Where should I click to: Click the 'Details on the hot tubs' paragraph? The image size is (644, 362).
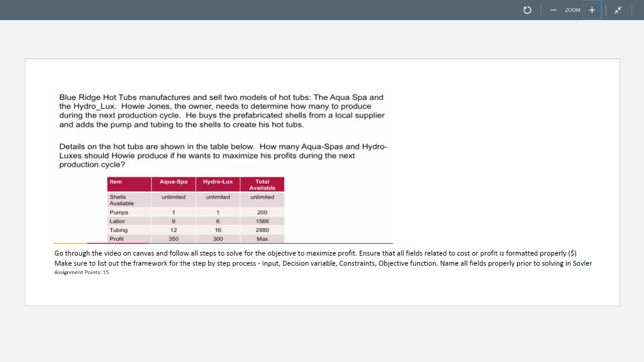[223, 156]
